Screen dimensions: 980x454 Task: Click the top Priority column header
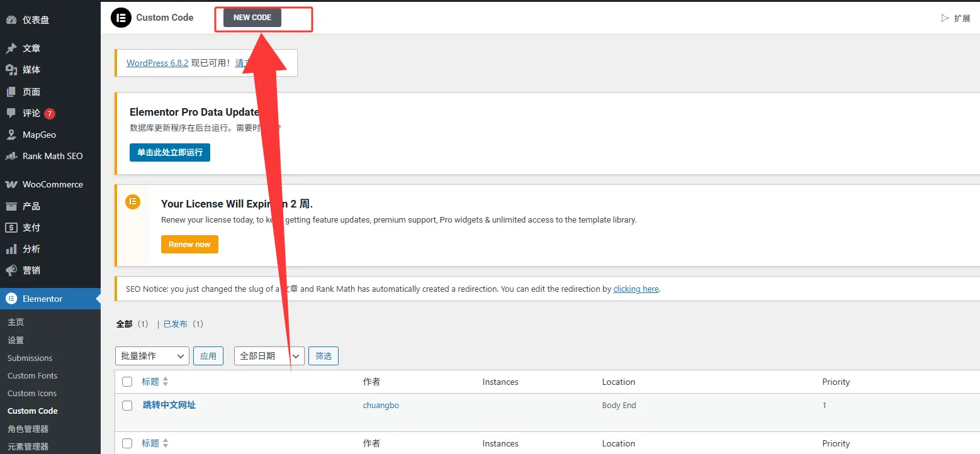[x=836, y=382]
